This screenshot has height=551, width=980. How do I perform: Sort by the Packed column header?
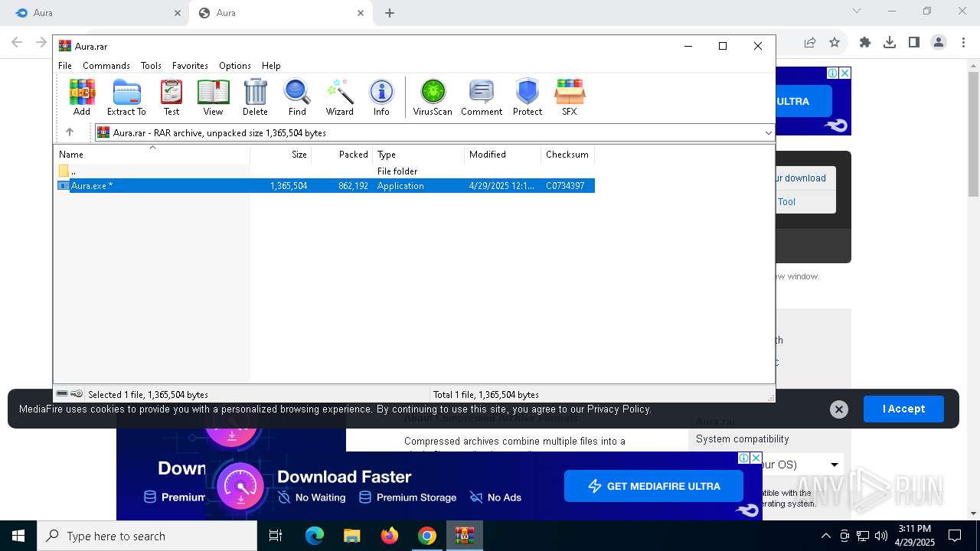point(342,155)
